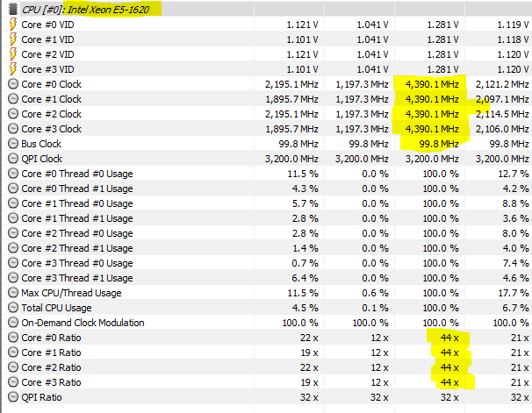Click the Core #3 VID voltage icon

pyautogui.click(x=12, y=69)
